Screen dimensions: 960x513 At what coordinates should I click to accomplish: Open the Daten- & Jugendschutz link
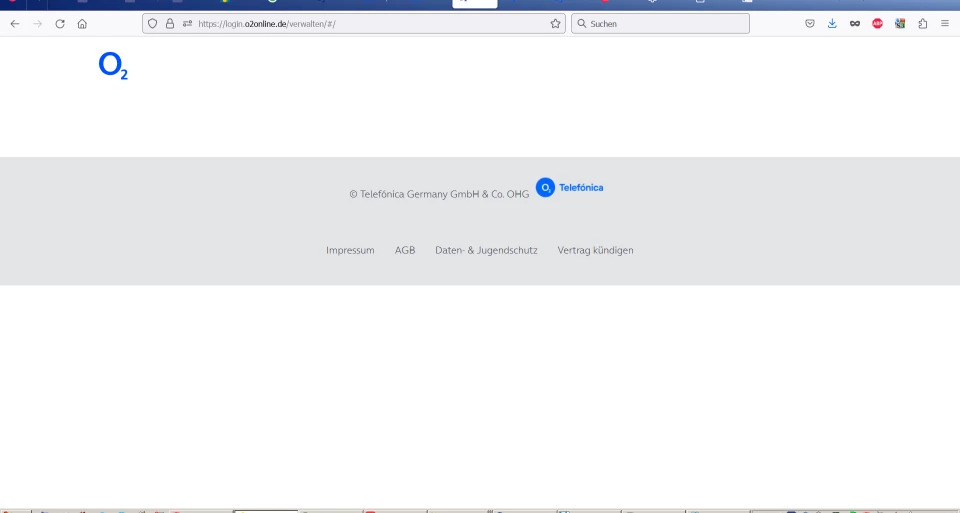point(486,250)
